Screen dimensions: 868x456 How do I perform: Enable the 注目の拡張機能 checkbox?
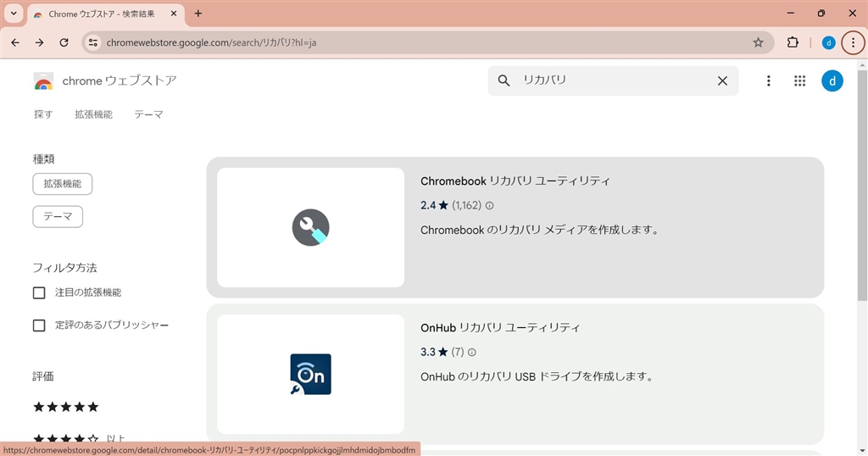[39, 292]
